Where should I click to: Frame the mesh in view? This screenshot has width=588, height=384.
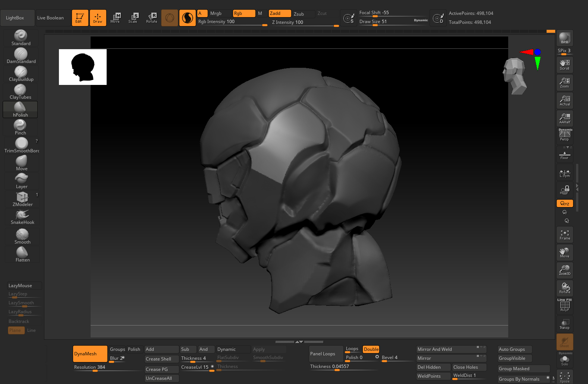[x=565, y=235]
